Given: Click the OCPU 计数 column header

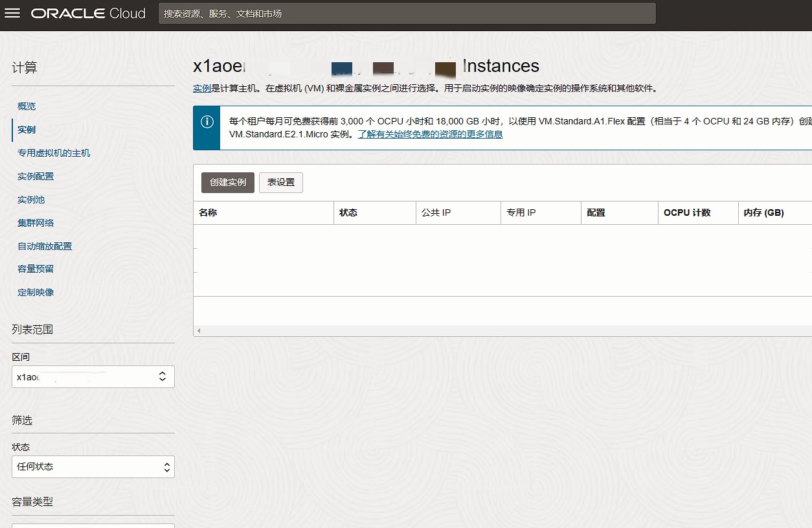Looking at the screenshot, I should pyautogui.click(x=698, y=212).
